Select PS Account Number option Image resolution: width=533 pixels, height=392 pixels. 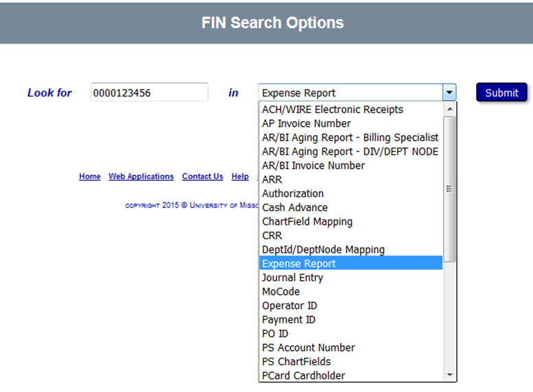351,347
